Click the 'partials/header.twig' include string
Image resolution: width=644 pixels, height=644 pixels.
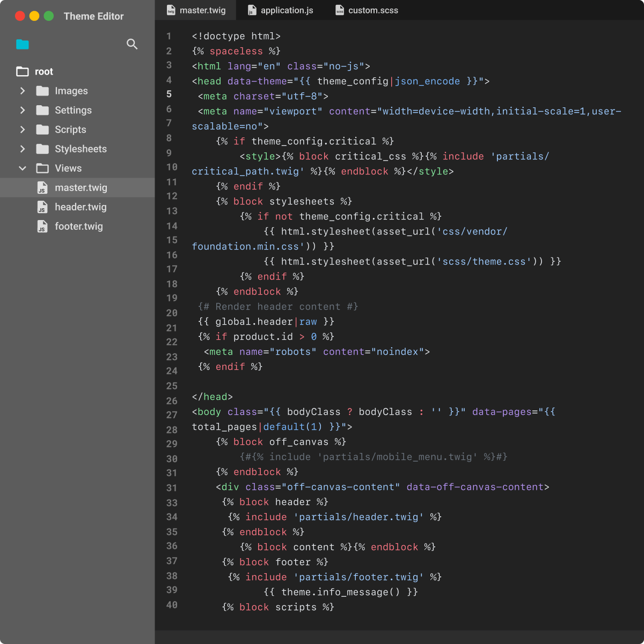point(358,517)
